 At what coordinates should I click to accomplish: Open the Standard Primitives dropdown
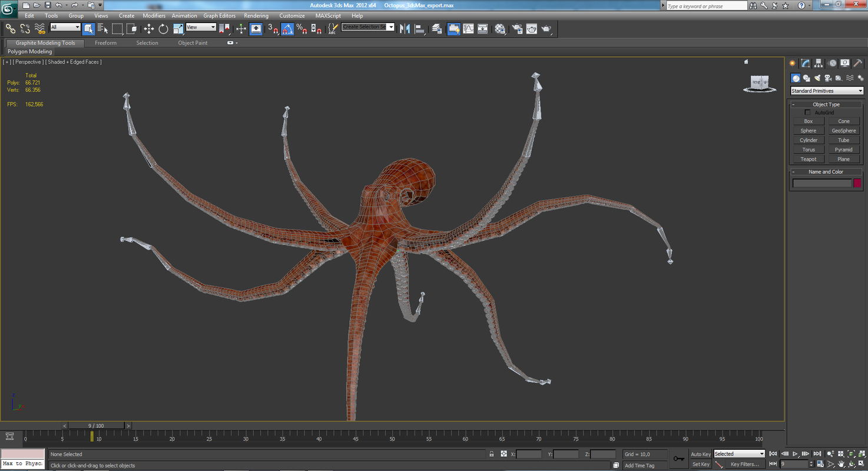(827, 91)
